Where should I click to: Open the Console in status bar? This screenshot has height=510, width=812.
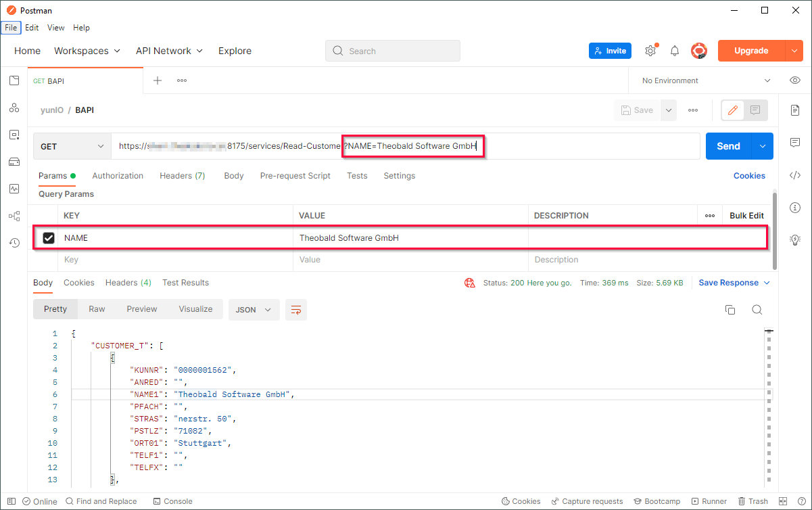click(172, 501)
